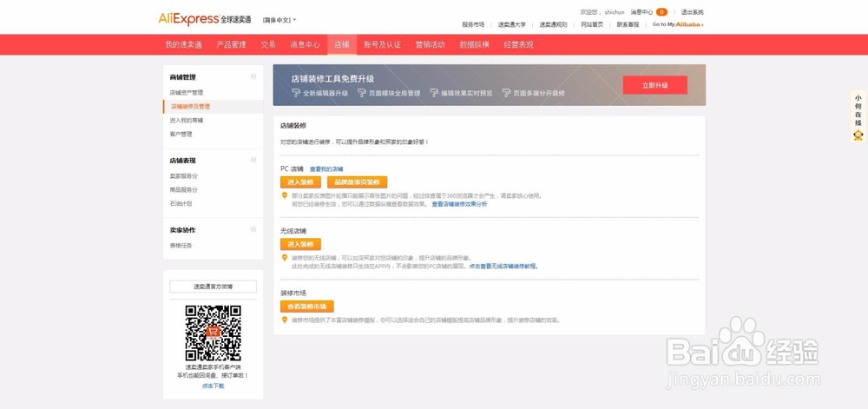Image resolution: width=868 pixels, height=409 pixels.
Task: Click the 速卖通官方微博 button
Action: point(214,287)
